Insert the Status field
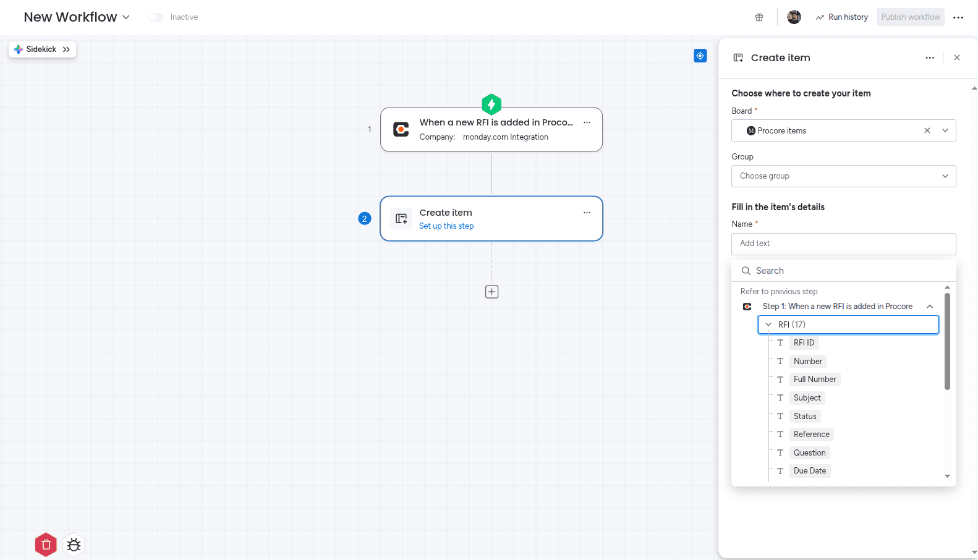Screen dimensions: 978x560 (x=805, y=416)
